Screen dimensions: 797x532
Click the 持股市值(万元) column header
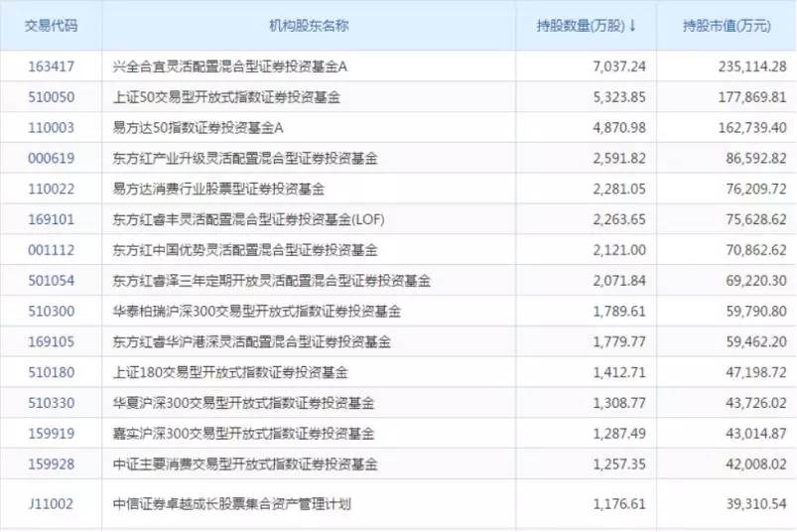pyautogui.click(x=727, y=26)
